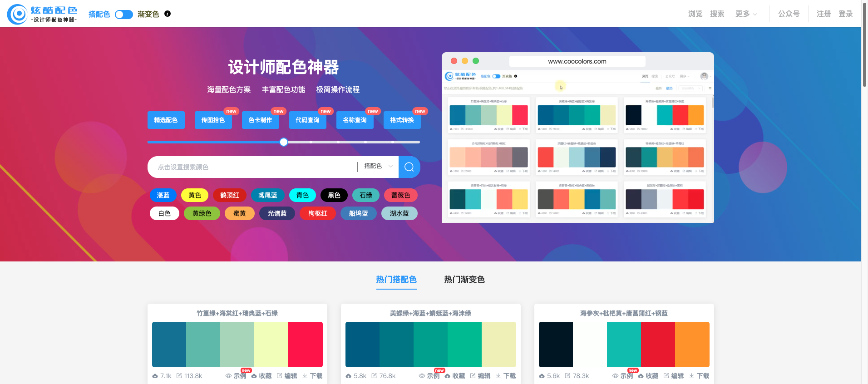This screenshot has width=868, height=384.
Task: Click the 示例 eye icon on 美蝶绿 card
Action: (x=422, y=376)
